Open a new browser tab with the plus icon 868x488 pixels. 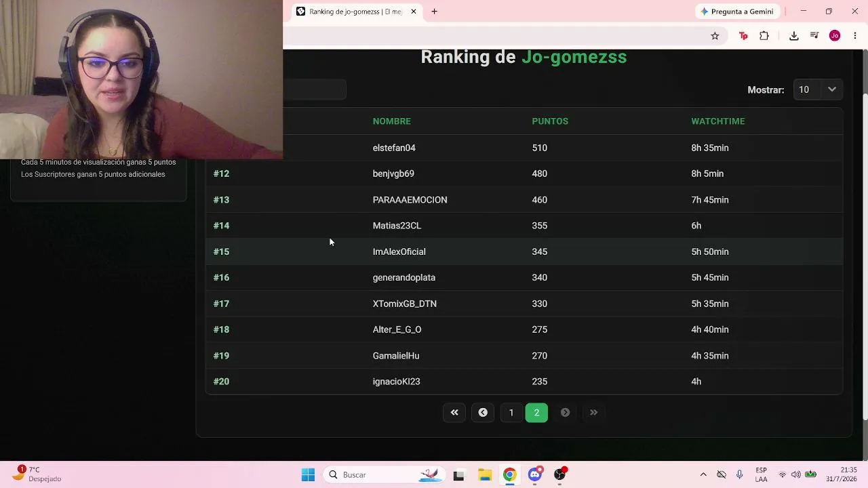click(434, 12)
